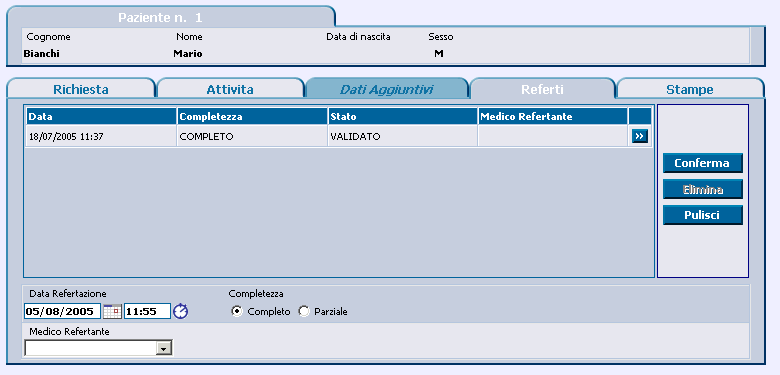Click the Data column header
This screenshot has height=375, width=780.
point(101,117)
